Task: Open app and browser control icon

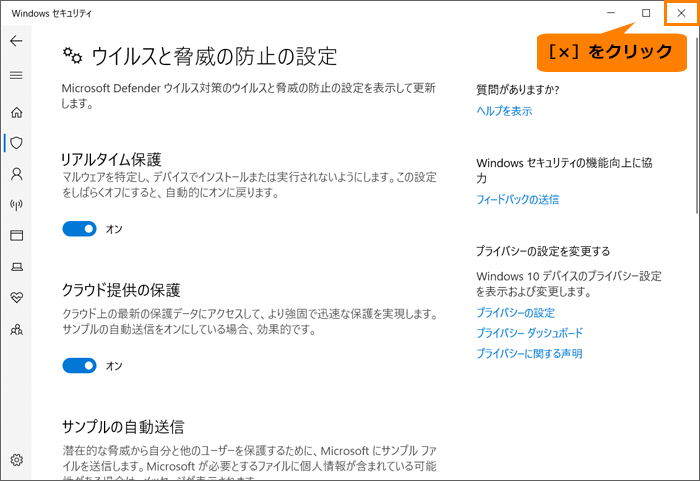Action: coord(17,235)
